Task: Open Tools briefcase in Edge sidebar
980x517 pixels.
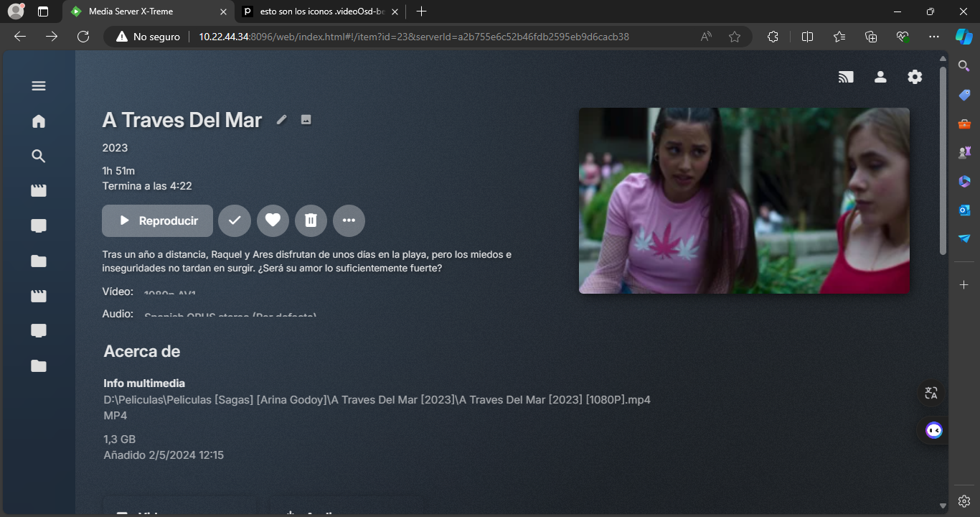Action: pyautogui.click(x=964, y=124)
